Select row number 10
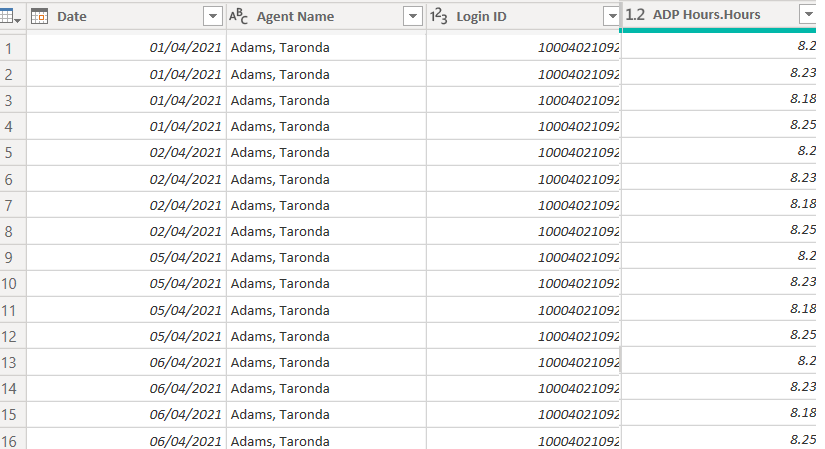 point(13,284)
